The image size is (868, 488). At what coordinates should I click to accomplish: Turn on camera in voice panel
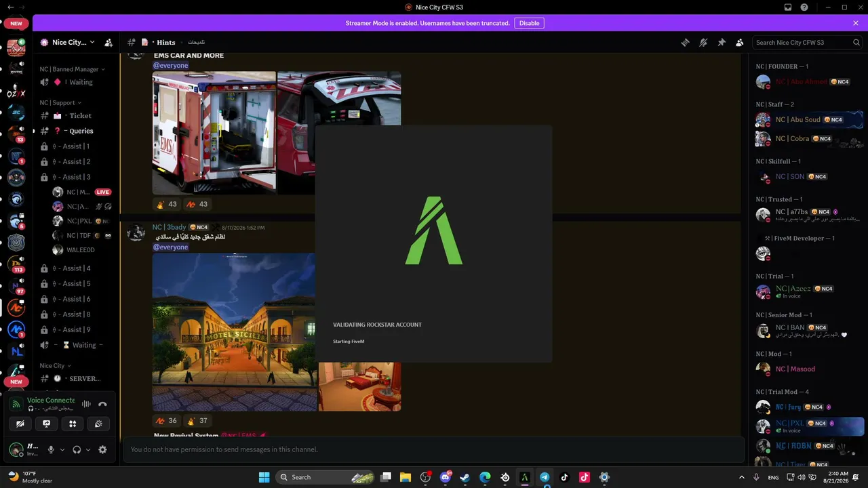(x=20, y=424)
